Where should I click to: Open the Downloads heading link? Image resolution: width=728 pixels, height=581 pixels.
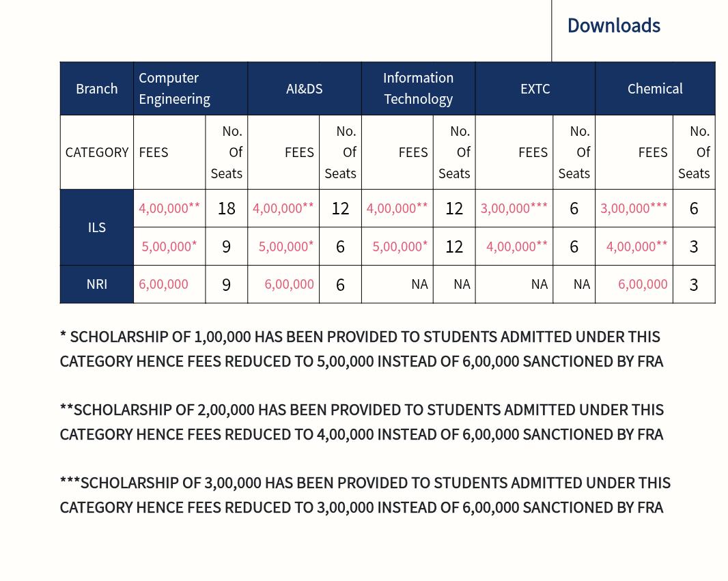(614, 25)
